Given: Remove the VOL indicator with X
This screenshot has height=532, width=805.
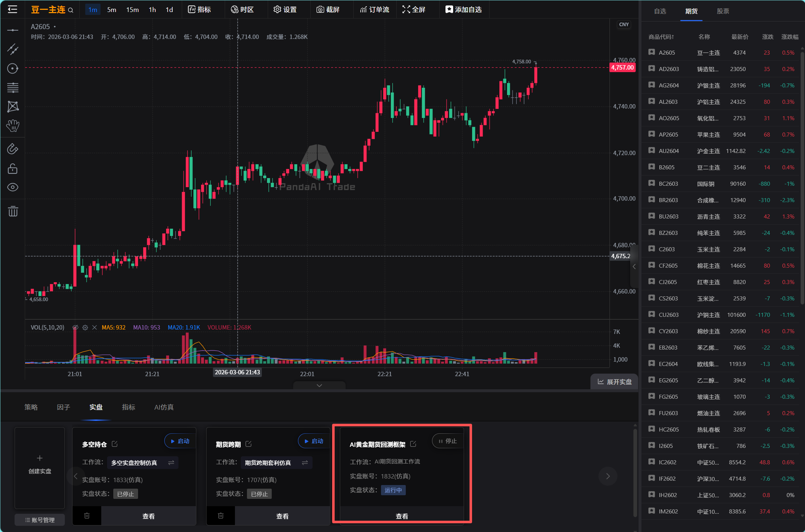Looking at the screenshot, I should coord(95,328).
